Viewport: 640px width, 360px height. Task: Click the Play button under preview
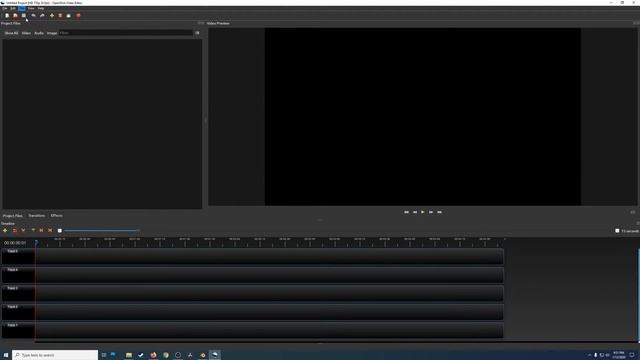[423, 212]
